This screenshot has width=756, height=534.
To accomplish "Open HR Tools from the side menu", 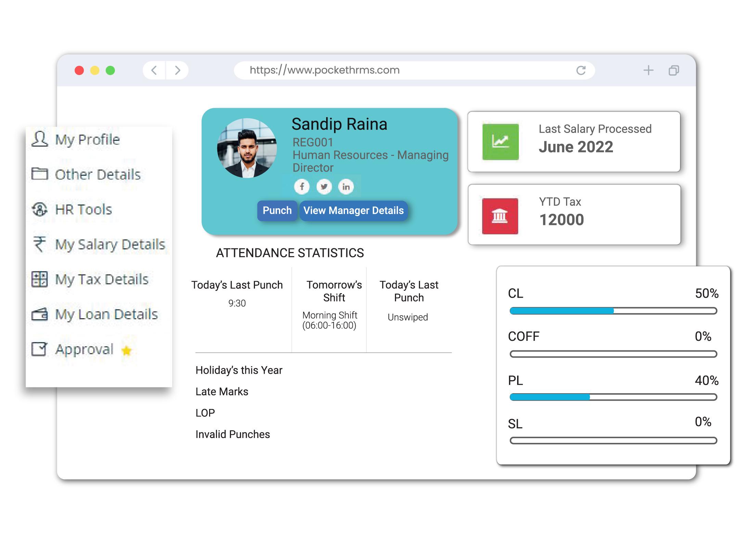I will click(x=83, y=209).
